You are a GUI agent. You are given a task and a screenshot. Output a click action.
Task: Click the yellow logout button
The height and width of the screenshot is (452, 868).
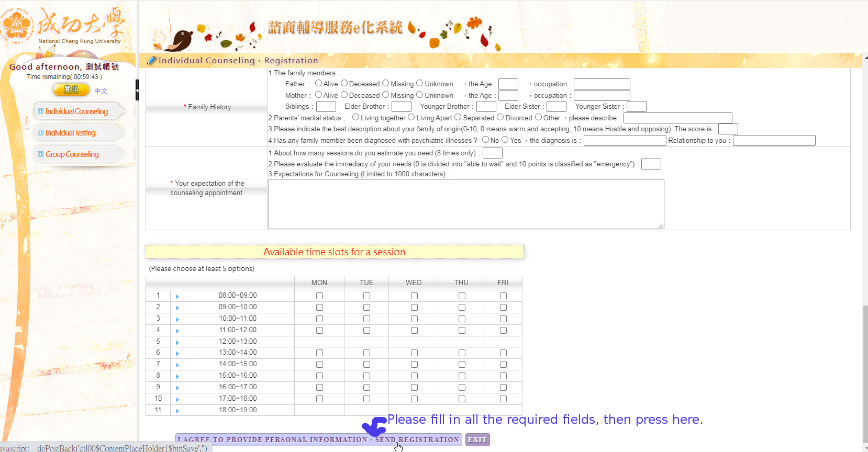(x=71, y=90)
